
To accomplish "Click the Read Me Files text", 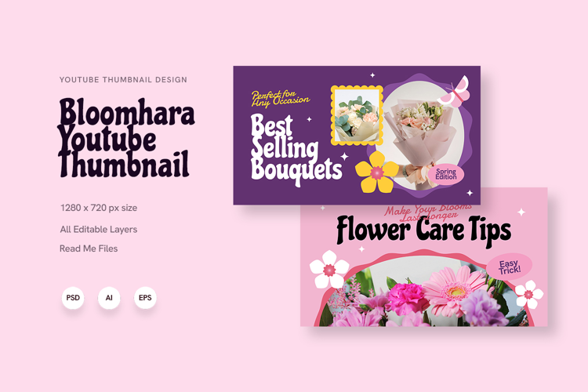I will pos(89,249).
